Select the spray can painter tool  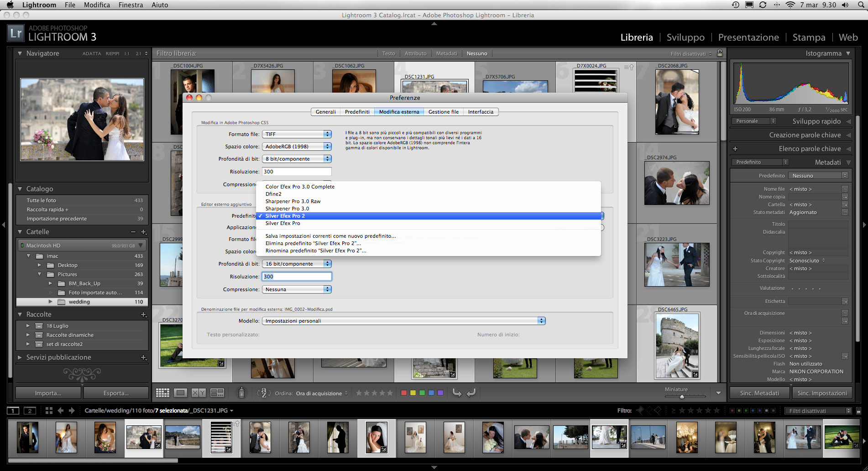point(241,392)
